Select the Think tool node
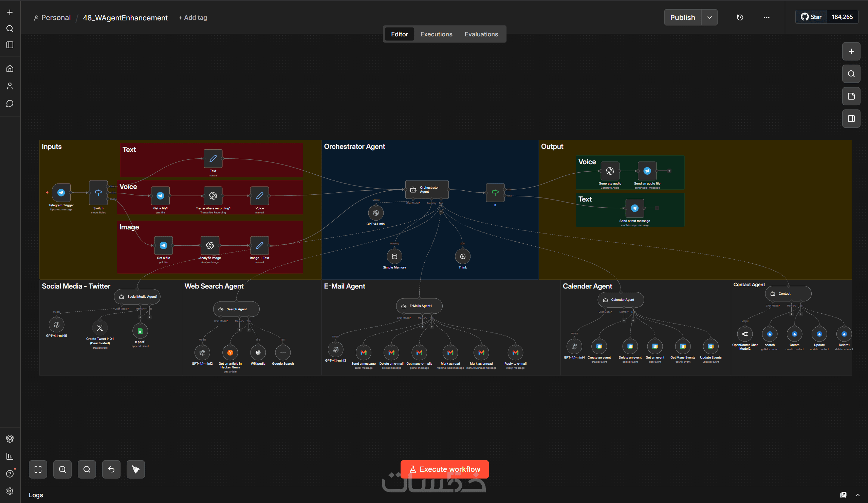Screen dimensions: 868x503 click(463, 257)
